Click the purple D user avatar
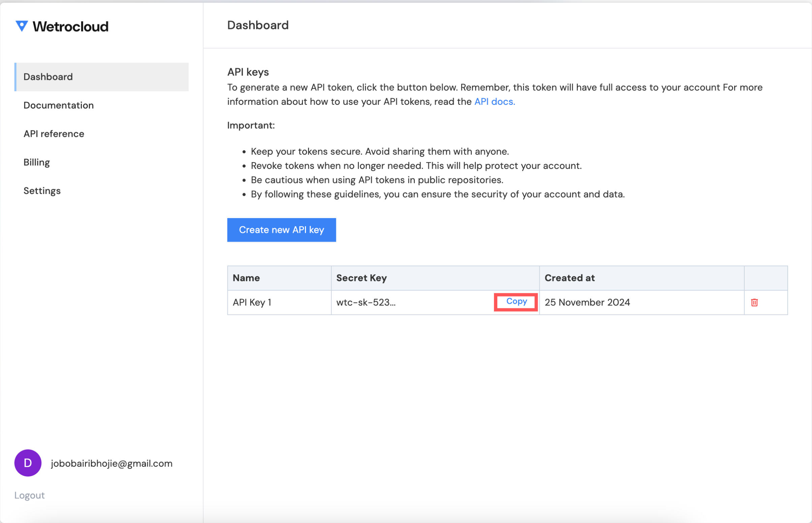 28,463
